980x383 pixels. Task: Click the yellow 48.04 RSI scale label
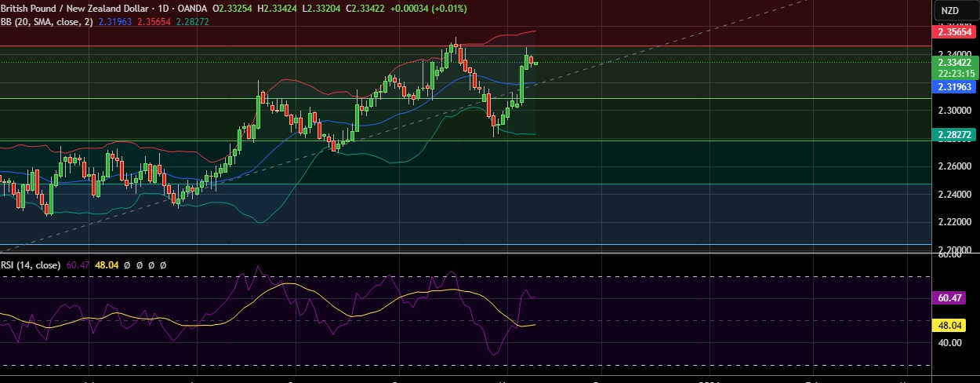949,324
